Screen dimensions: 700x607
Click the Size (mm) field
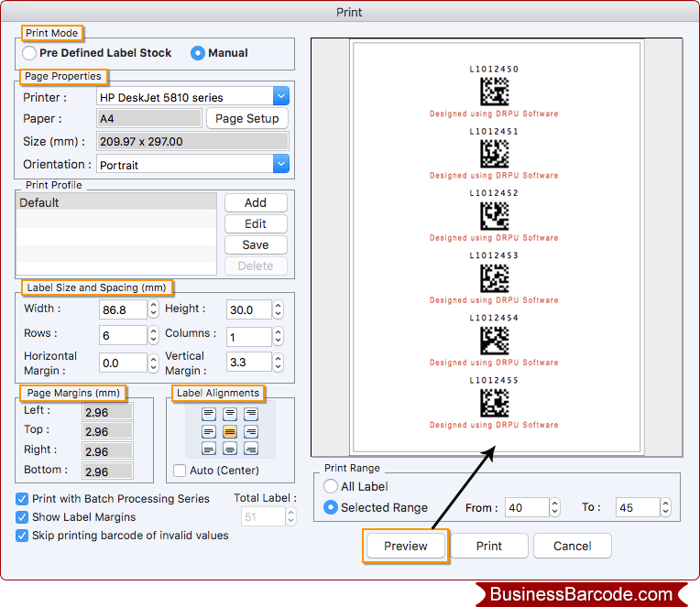192,141
